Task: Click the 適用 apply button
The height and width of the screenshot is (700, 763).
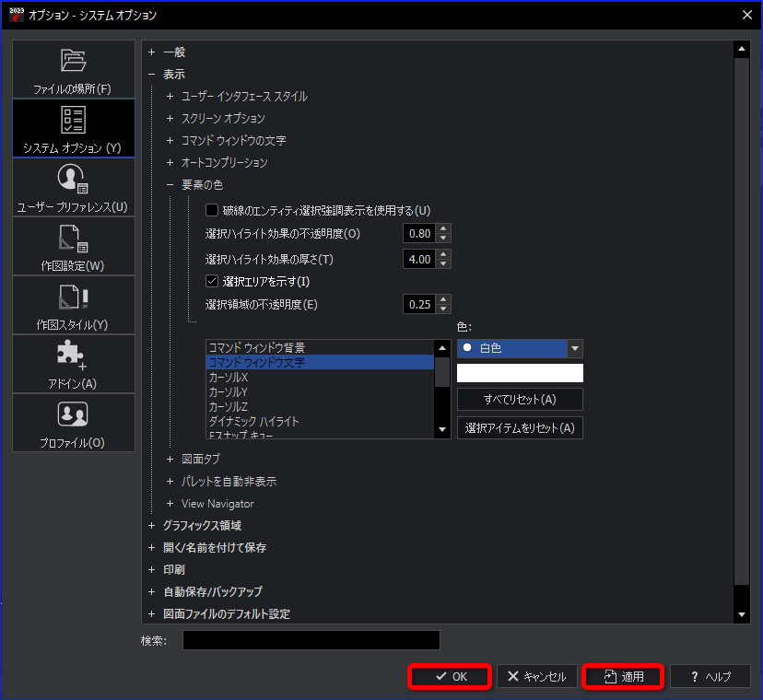Action: coord(623,676)
